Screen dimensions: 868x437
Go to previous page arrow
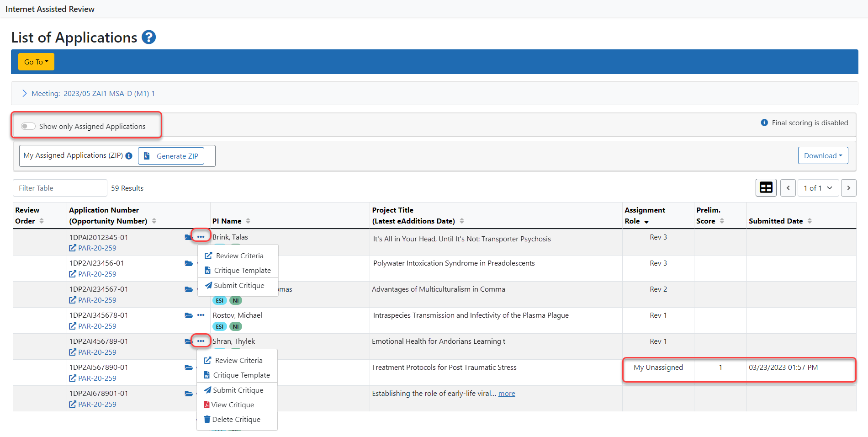(788, 188)
